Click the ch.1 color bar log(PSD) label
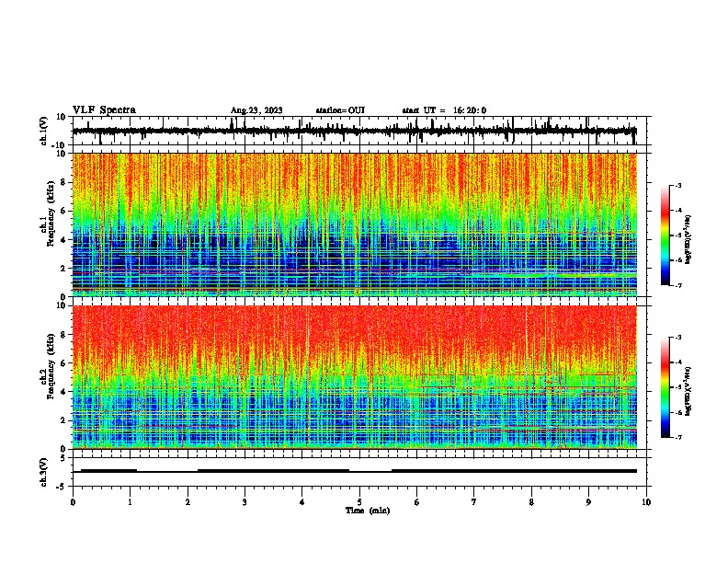Image resolution: width=728 pixels, height=563 pixels. [688, 239]
